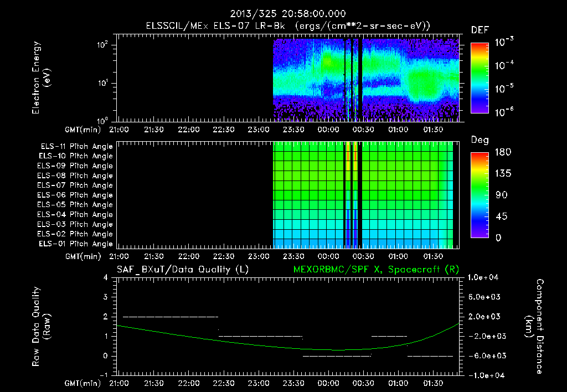Click the 45 value on Deg scale
Viewport: 567px width, 392px height.
(501, 216)
